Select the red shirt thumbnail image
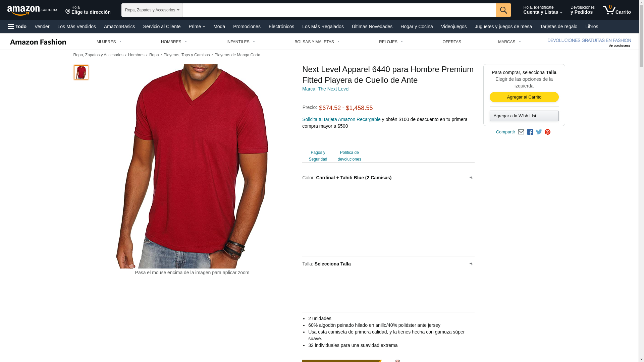 click(81, 72)
